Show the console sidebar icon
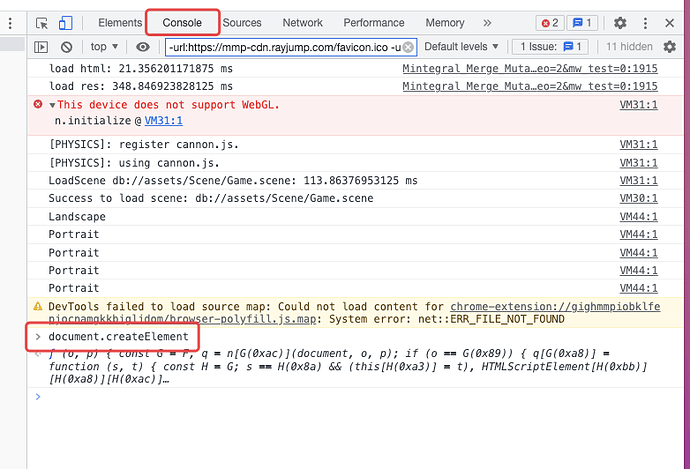 tap(41, 47)
